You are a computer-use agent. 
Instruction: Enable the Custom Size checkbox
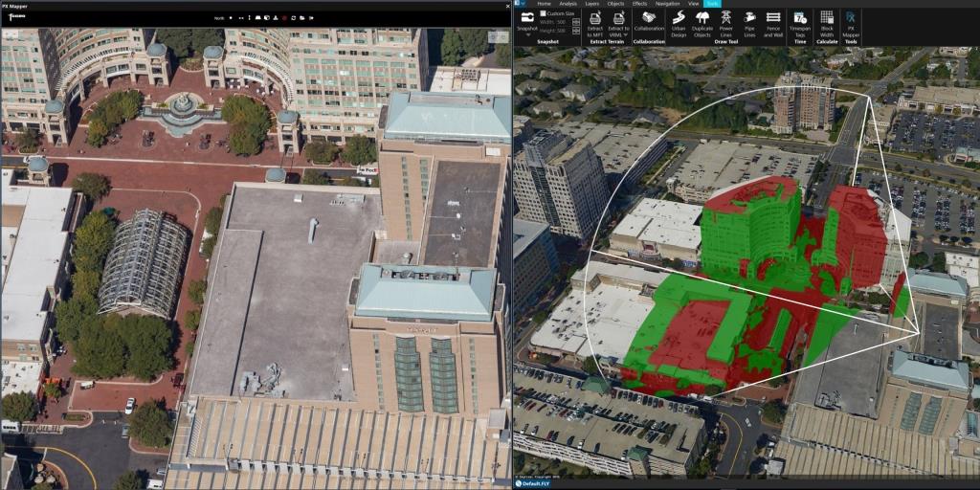[x=543, y=13]
